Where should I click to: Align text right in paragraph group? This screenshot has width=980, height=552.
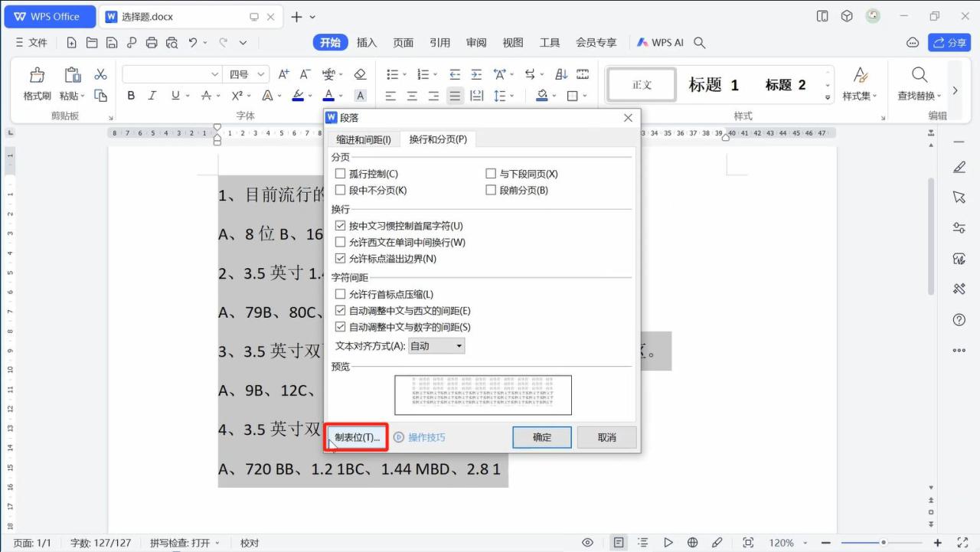433,96
